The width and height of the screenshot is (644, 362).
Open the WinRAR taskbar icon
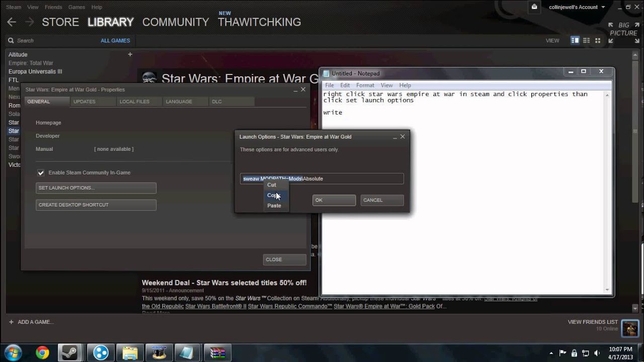coord(217,352)
